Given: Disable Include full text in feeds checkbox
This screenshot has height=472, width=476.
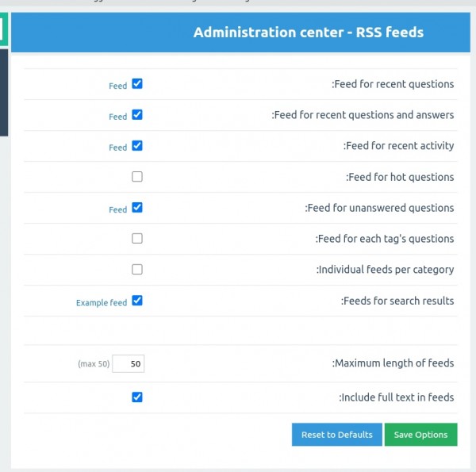Looking at the screenshot, I should click(x=137, y=397).
